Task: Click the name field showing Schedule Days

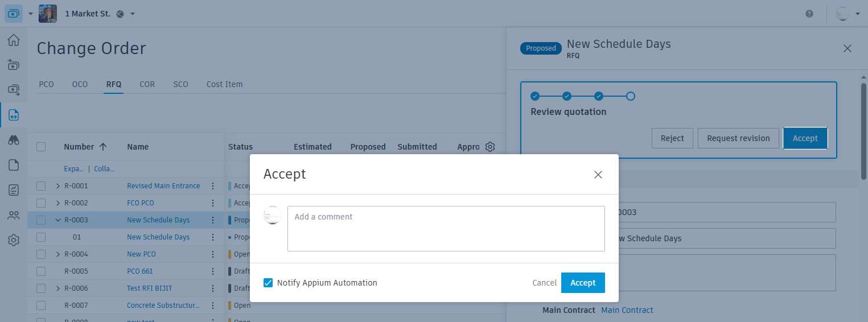Action: click(x=727, y=238)
